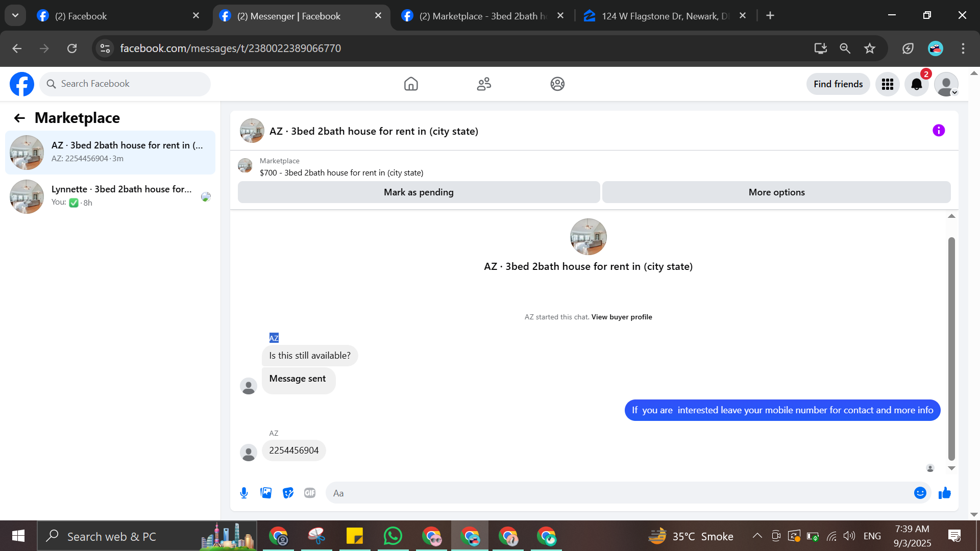The image size is (980, 551).
Task: Attach a photo with the image icon
Action: click(266, 493)
